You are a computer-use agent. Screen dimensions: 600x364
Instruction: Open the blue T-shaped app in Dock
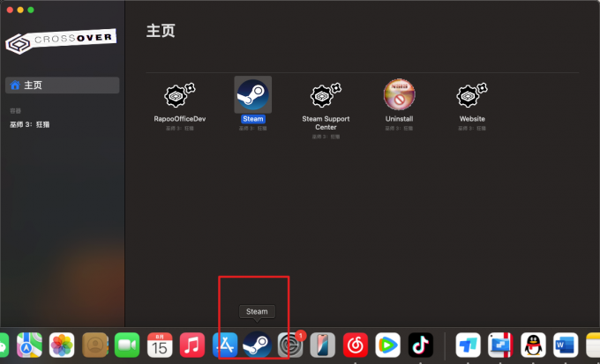[468, 345]
